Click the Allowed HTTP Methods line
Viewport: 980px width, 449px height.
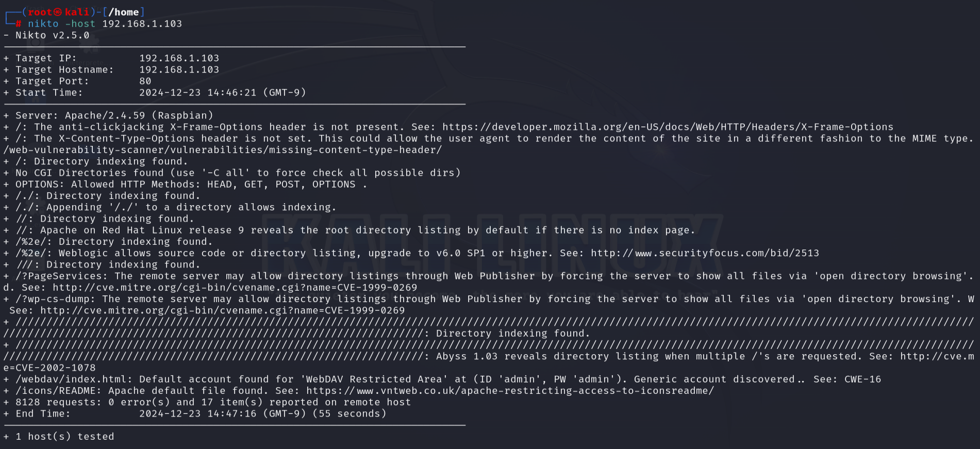click(x=191, y=185)
